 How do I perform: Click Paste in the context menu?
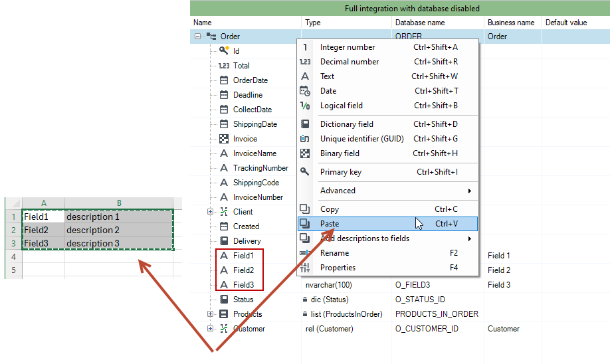(x=387, y=224)
